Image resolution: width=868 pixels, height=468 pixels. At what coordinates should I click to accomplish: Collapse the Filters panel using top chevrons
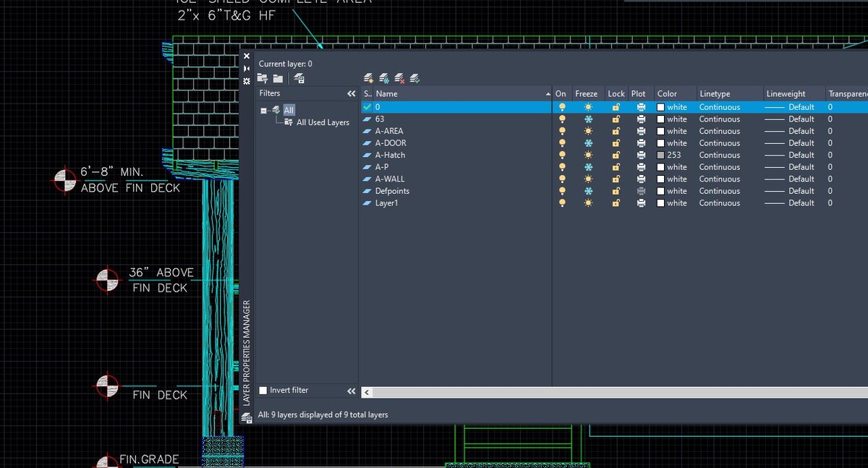coord(352,94)
